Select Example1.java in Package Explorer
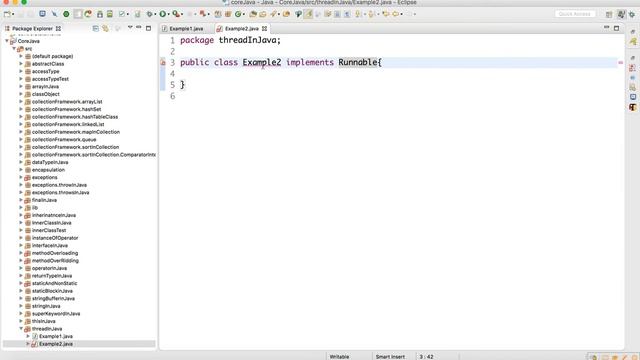 coord(56,336)
